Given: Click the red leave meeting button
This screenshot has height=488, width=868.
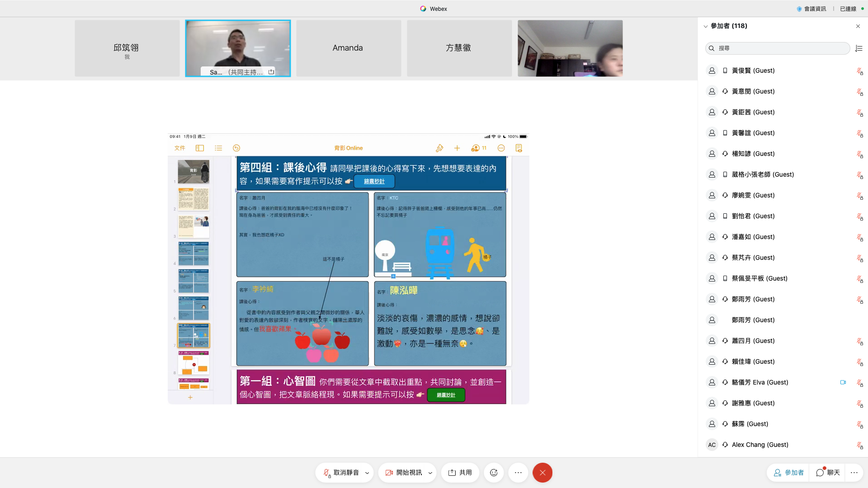Looking at the screenshot, I should point(542,473).
